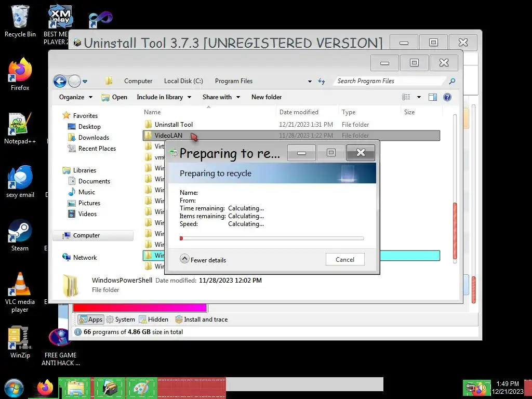Switch to the System tab in Uninstall Tool

[x=121, y=320]
